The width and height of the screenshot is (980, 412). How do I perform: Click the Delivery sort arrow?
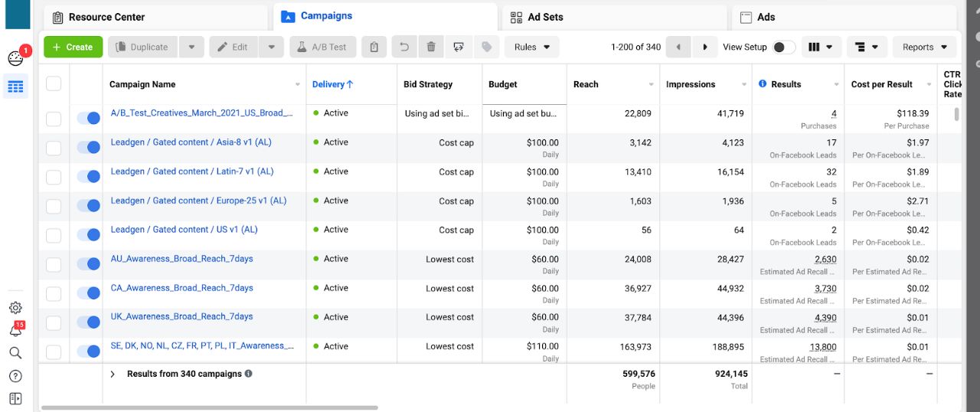coord(350,84)
